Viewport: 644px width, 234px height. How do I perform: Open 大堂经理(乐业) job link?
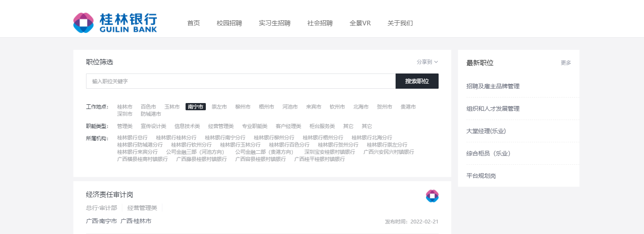pos(486,131)
